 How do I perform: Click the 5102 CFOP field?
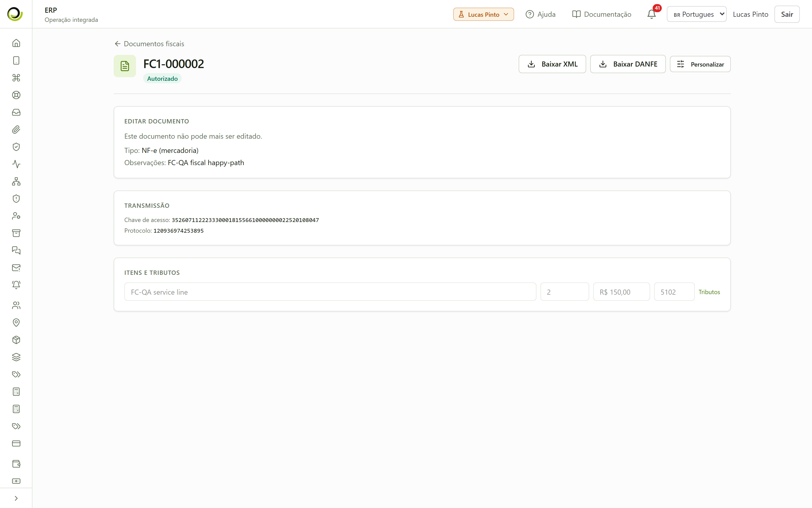(674, 292)
